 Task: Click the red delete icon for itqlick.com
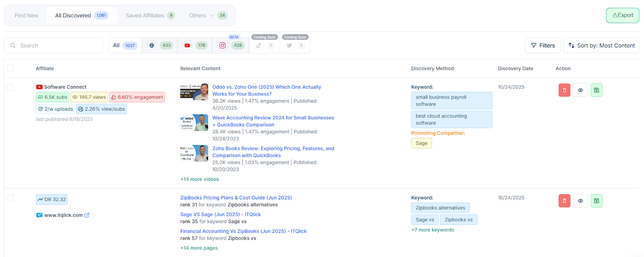coord(564,201)
